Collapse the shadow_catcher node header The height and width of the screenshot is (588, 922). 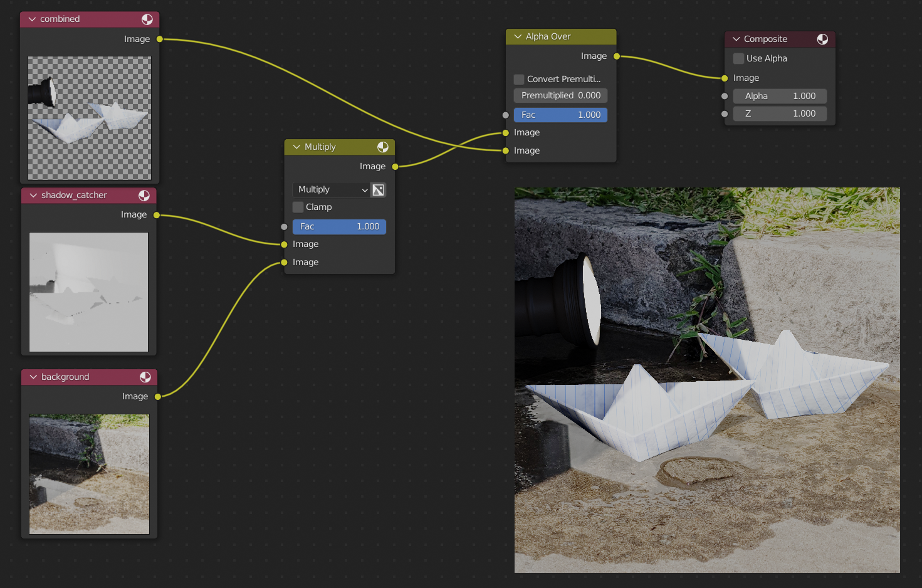point(33,195)
